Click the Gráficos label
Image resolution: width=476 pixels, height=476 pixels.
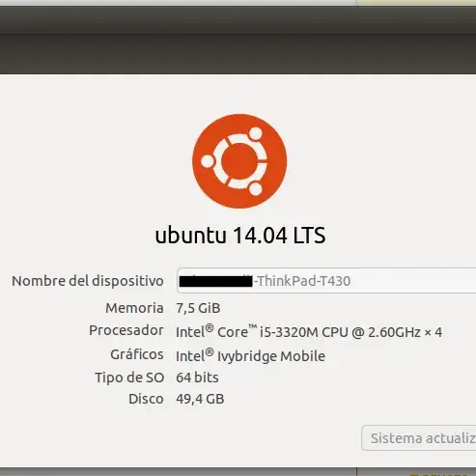click(x=137, y=354)
